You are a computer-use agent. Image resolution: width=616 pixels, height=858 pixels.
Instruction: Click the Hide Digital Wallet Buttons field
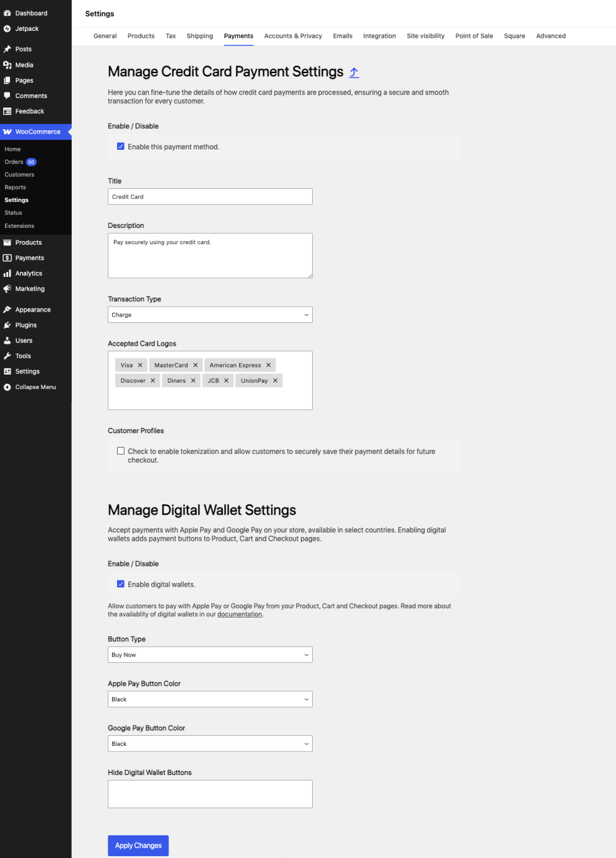tap(210, 794)
